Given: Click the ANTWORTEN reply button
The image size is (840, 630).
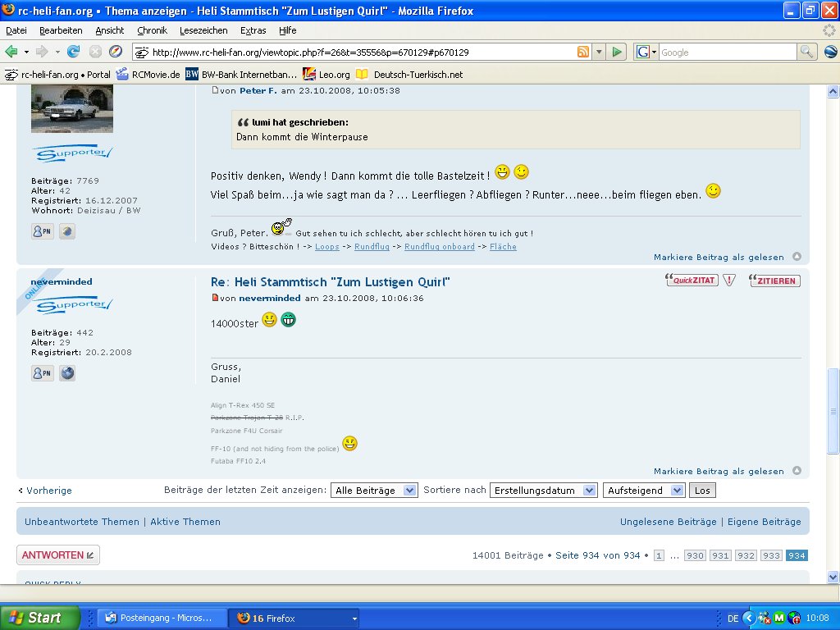Looking at the screenshot, I should 58,555.
